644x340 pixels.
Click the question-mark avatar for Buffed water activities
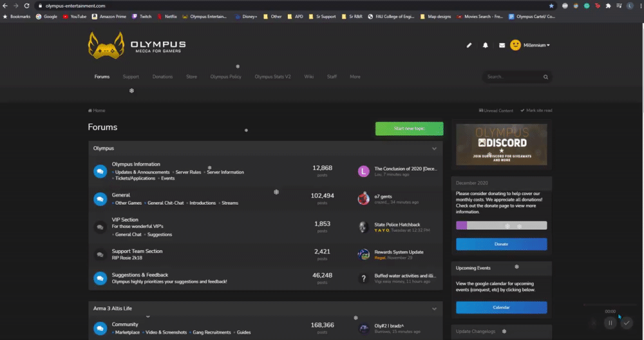coord(363,278)
